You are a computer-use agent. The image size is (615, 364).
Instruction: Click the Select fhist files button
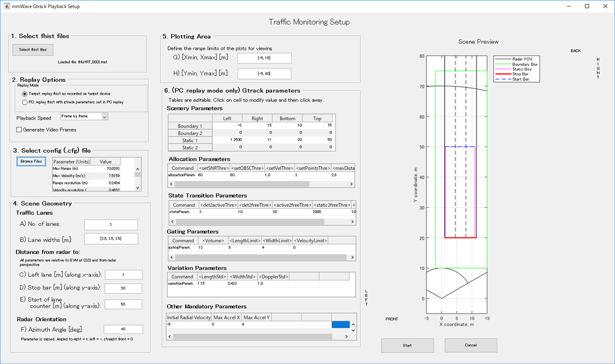33,49
